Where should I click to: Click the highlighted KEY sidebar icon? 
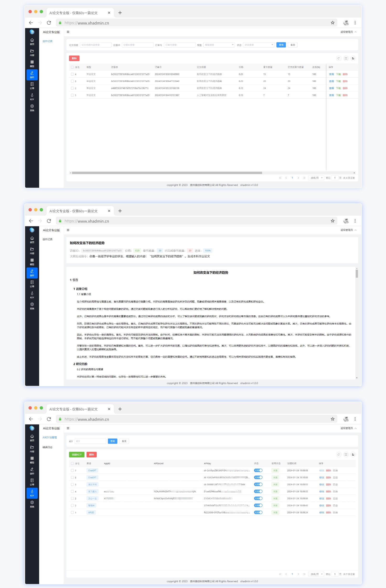[32, 493]
